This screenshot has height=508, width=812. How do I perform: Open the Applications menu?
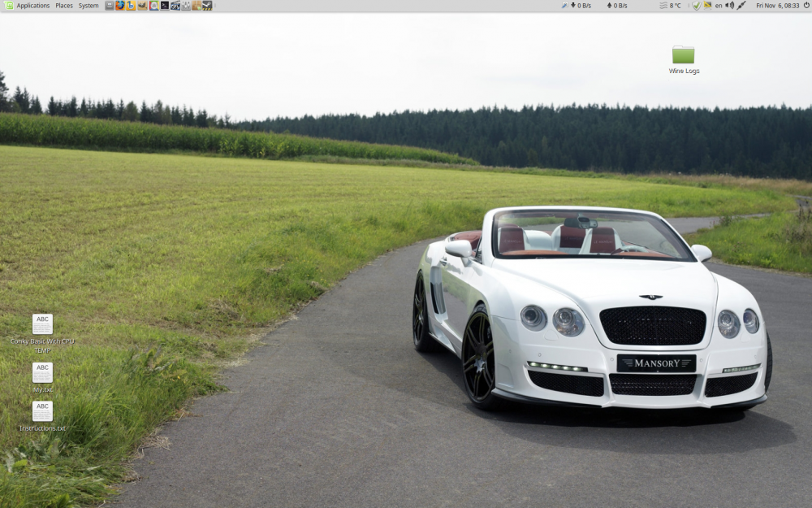tap(33, 6)
